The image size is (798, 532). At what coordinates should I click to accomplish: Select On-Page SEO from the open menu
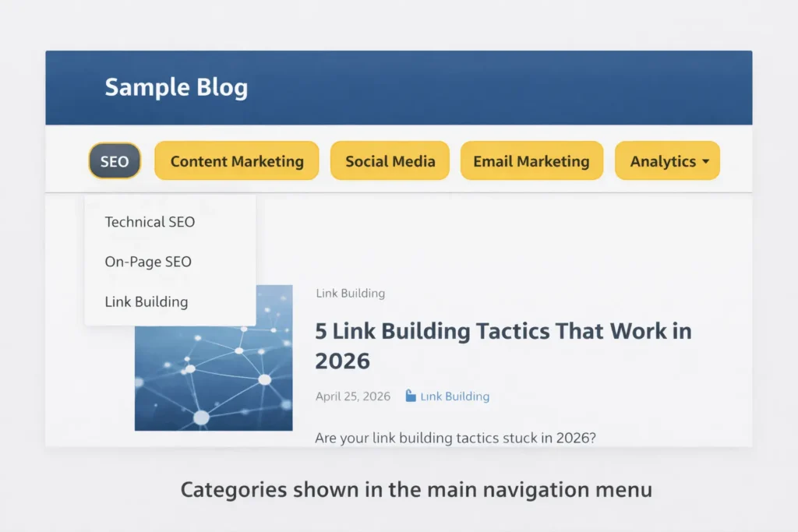[148, 262]
